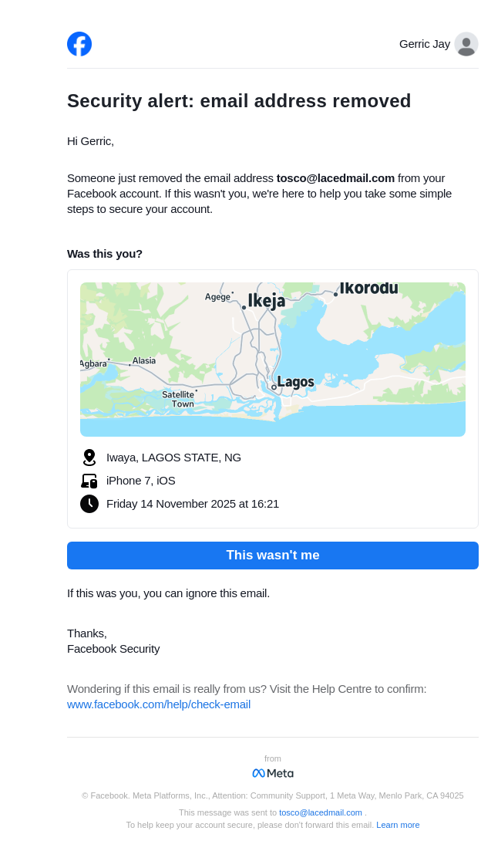481x868 pixels.
Task: Click the tosco@lacedmail.com footer link
Action: (321, 812)
